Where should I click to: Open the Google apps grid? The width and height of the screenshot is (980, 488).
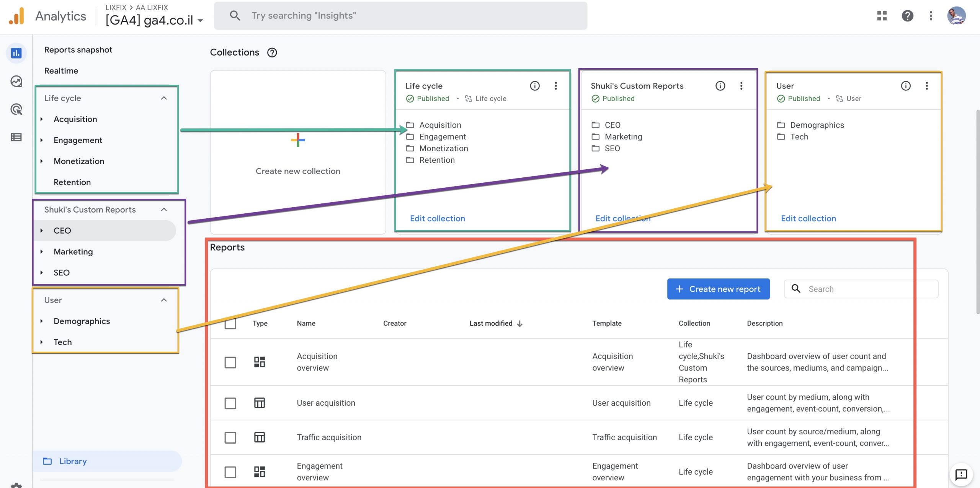882,16
